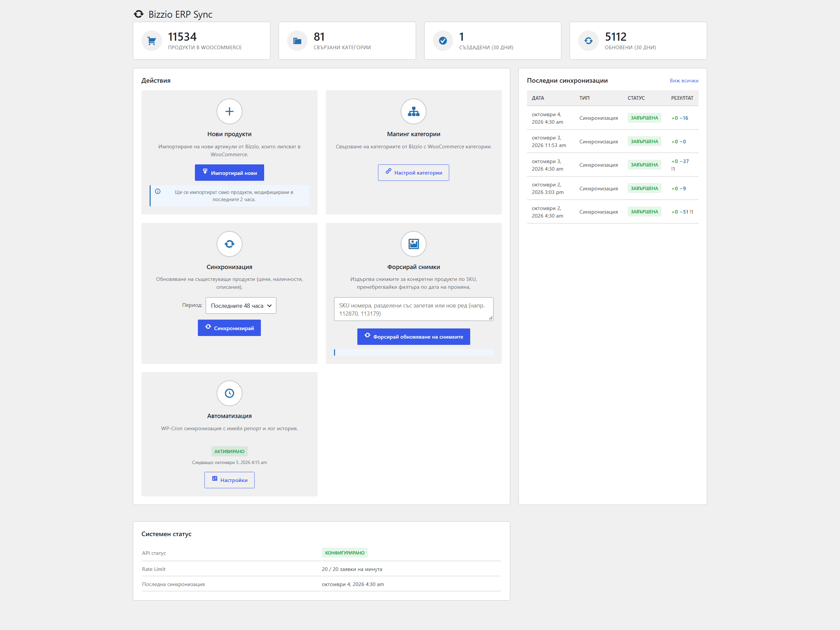Click the СТАТУС column header
This screenshot has height=630, width=840.
tap(636, 98)
